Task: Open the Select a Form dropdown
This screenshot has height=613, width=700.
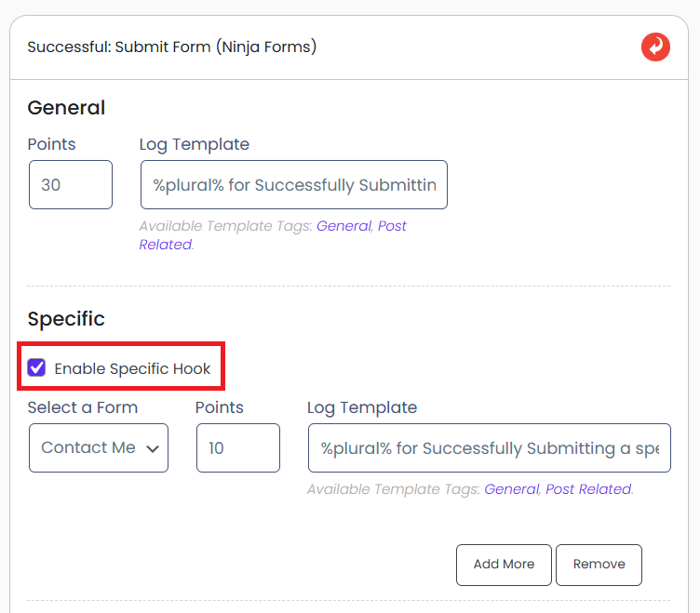Action: pos(99,448)
